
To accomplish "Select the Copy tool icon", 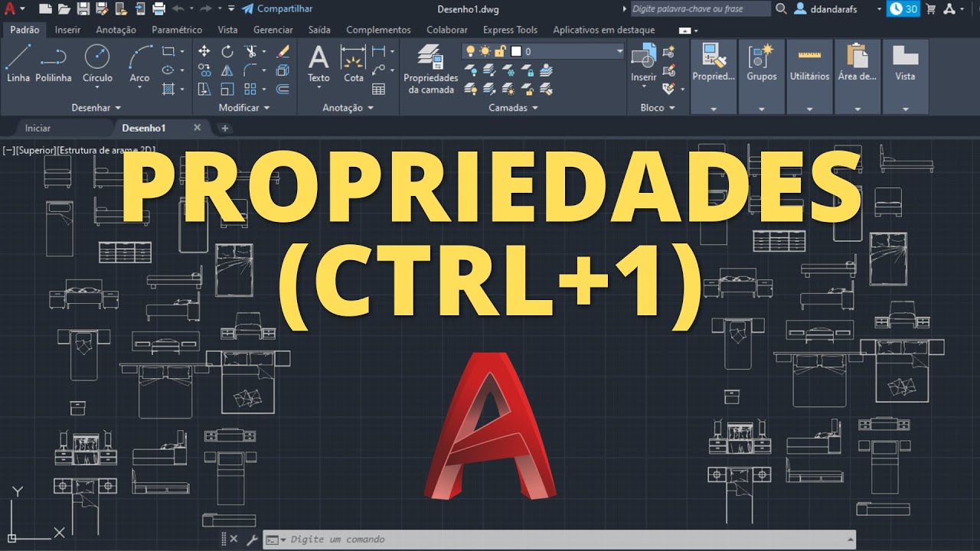I will click(204, 70).
